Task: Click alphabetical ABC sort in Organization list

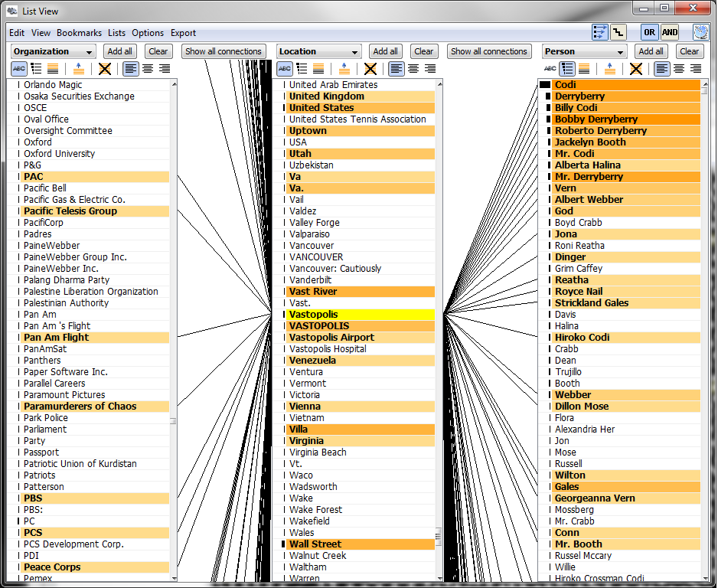Action: (x=18, y=69)
